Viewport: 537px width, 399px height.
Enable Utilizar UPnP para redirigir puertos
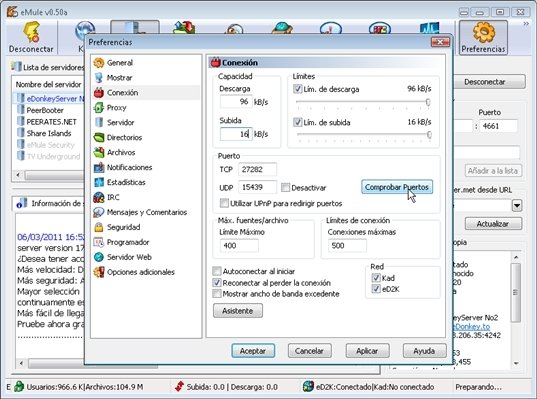[x=224, y=203]
